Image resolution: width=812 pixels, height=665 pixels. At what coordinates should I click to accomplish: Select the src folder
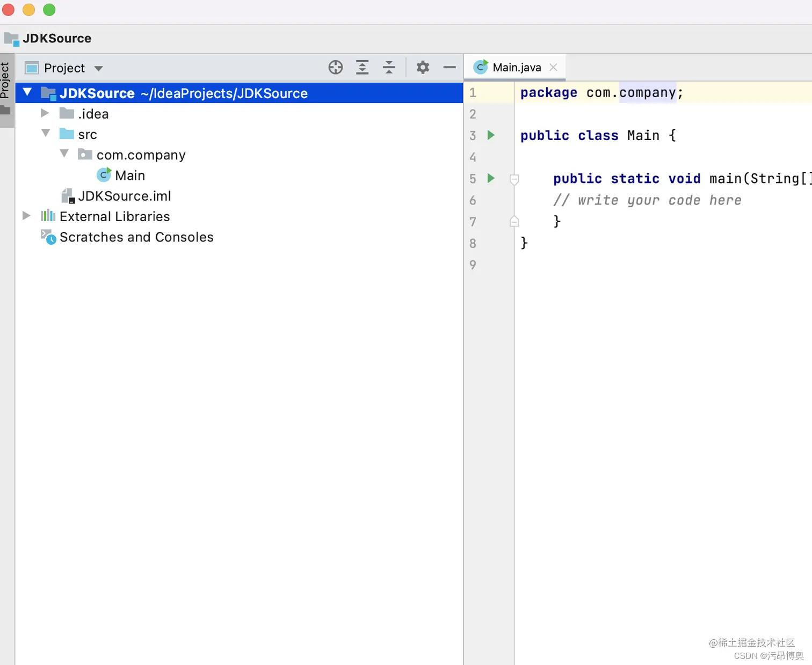88,134
